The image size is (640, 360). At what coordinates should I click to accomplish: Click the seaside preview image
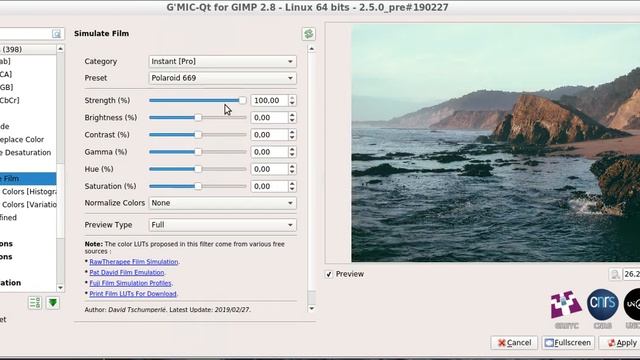496,143
